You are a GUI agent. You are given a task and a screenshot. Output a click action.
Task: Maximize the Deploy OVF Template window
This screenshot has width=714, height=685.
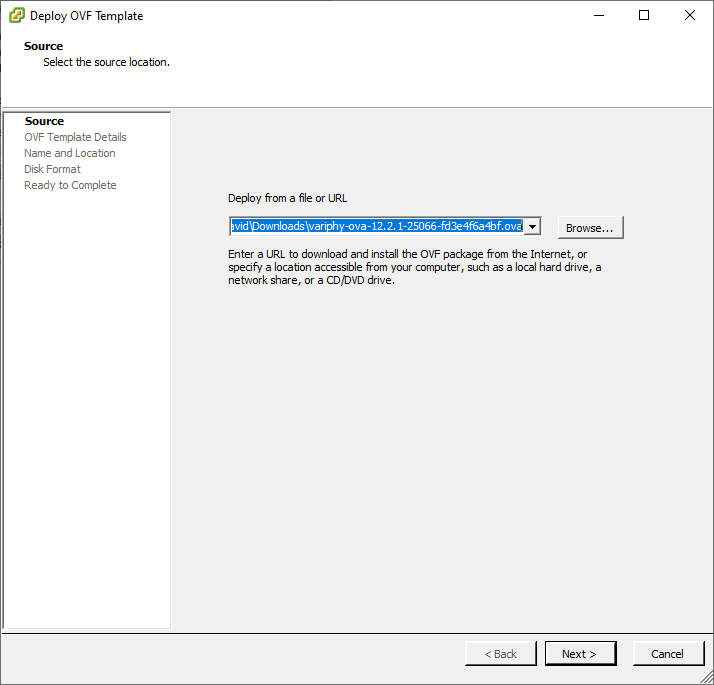click(644, 15)
